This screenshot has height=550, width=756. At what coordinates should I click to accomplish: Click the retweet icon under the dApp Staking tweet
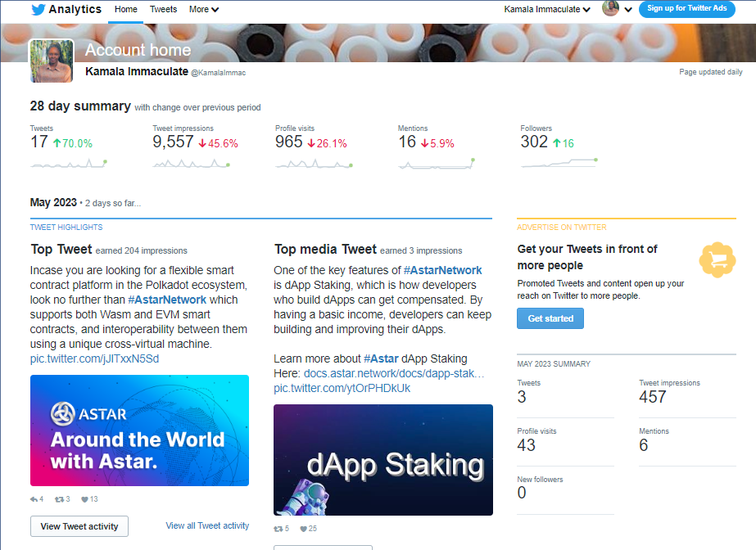click(x=277, y=529)
